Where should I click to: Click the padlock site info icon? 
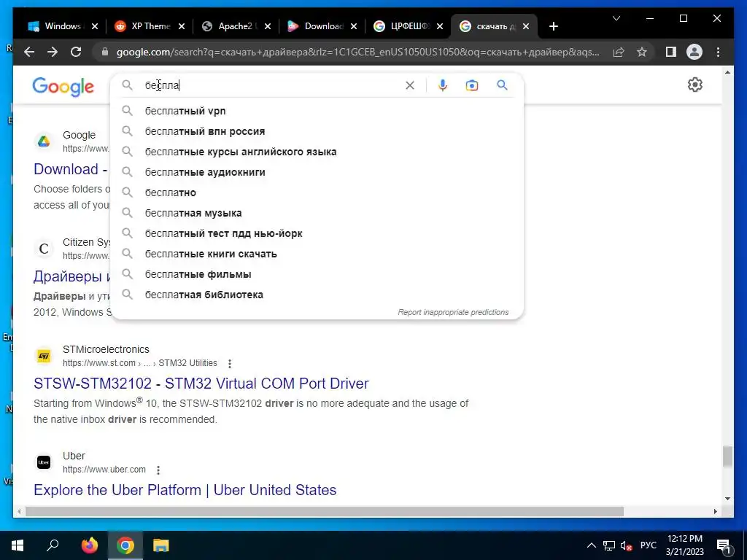105,52
